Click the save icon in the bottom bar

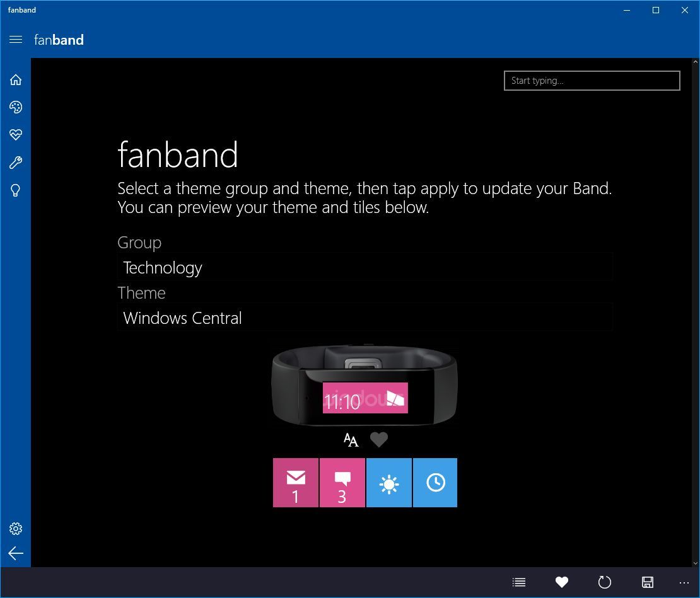tap(647, 582)
